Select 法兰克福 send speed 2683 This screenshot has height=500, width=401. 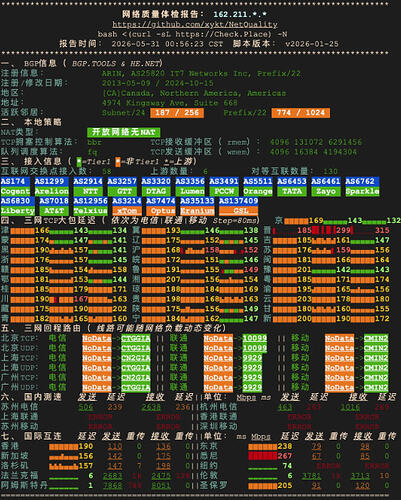(x=112, y=476)
